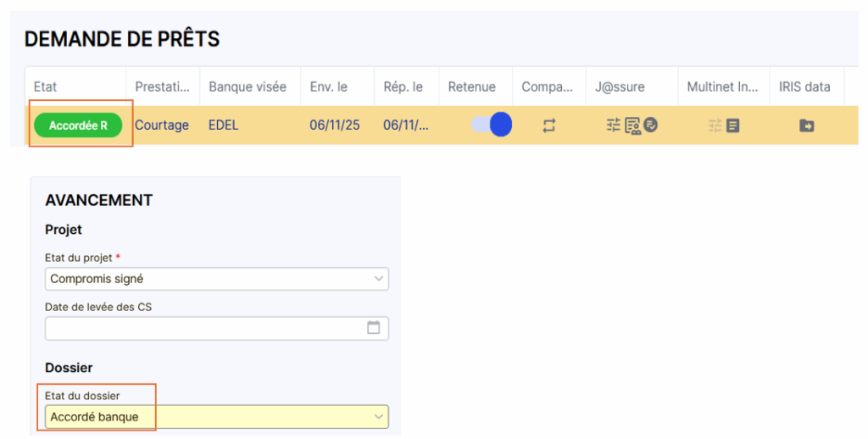Image resolution: width=868 pixels, height=439 pixels.
Task: Click the Etat column header
Action: pyautogui.click(x=46, y=86)
